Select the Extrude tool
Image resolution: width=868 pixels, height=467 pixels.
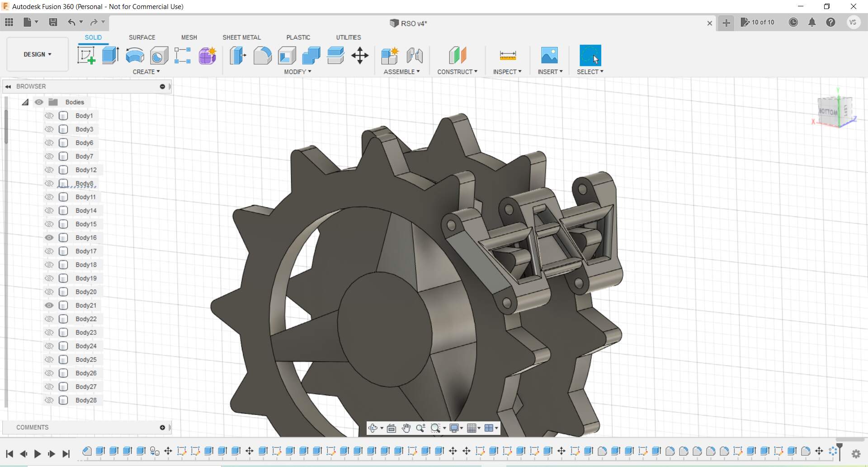(110, 56)
